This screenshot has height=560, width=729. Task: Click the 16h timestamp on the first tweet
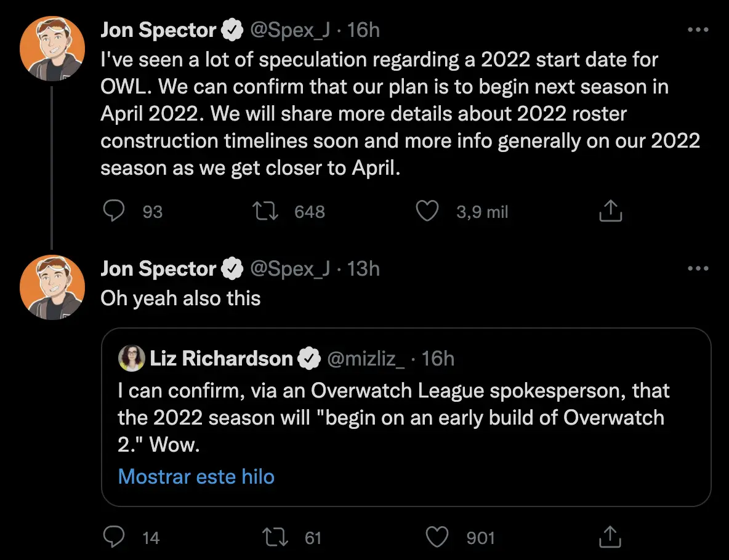(x=363, y=30)
